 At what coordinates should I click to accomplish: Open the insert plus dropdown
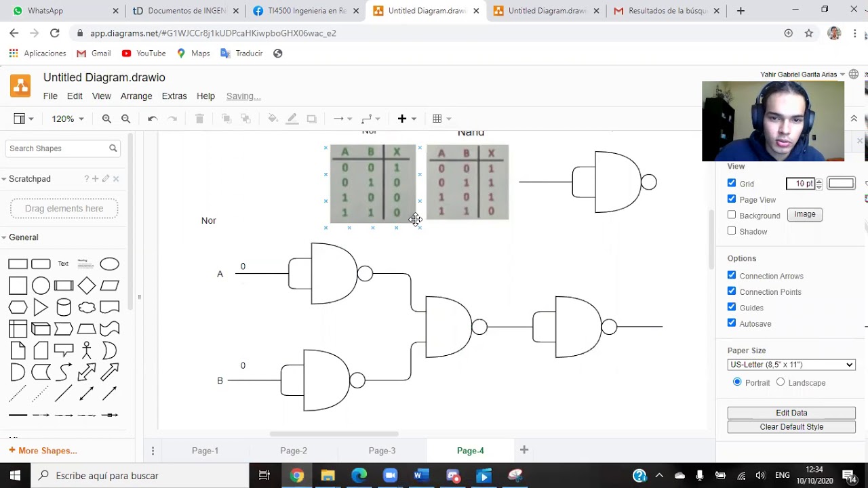407,119
